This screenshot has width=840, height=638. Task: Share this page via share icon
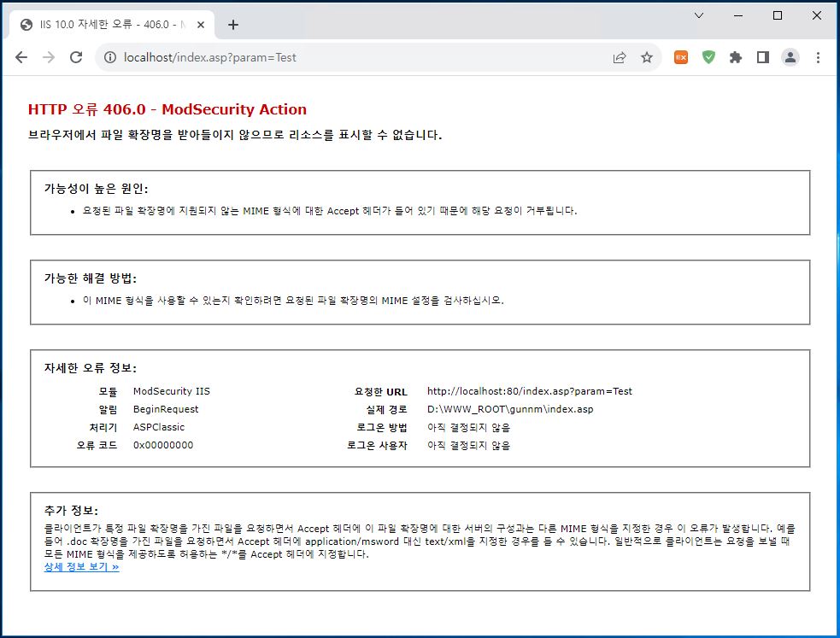[x=620, y=57]
